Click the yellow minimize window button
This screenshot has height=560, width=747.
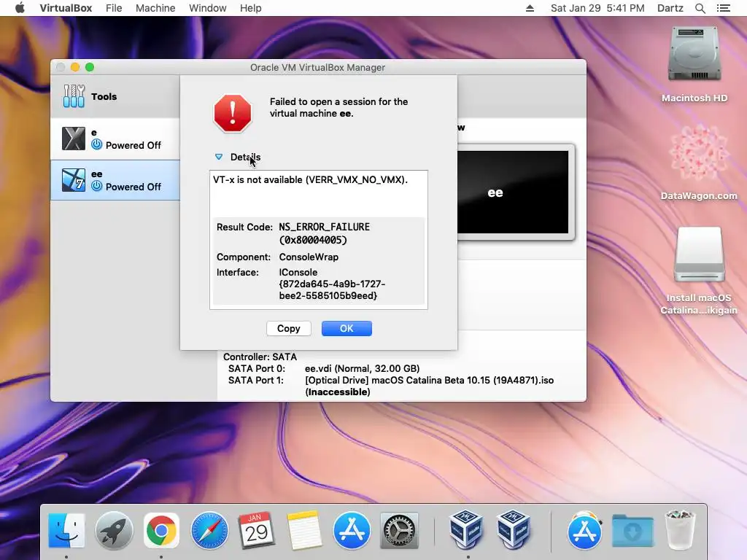pos(75,67)
